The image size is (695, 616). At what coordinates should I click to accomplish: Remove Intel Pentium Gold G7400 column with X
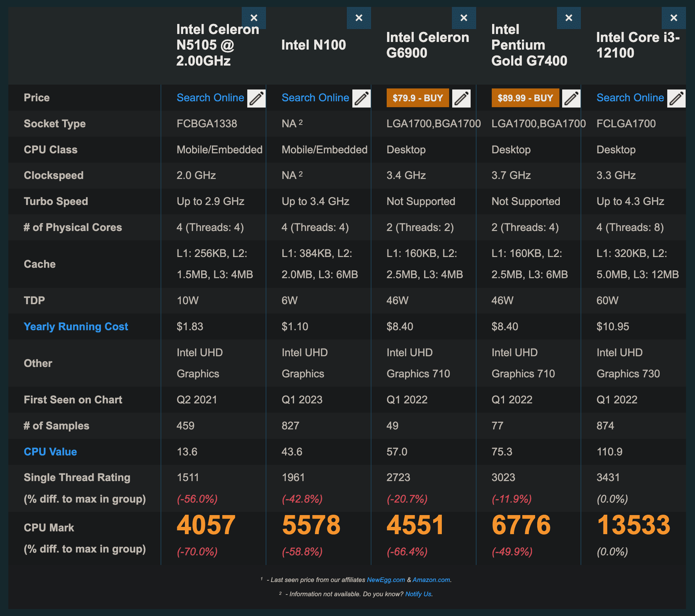click(569, 18)
